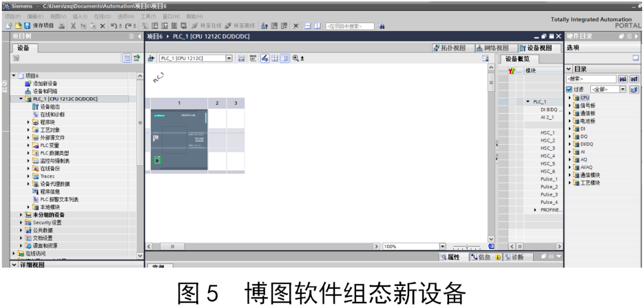This screenshot has width=644, height=308.
Task: Print using the printer toolbar icon
Action: coord(61,26)
